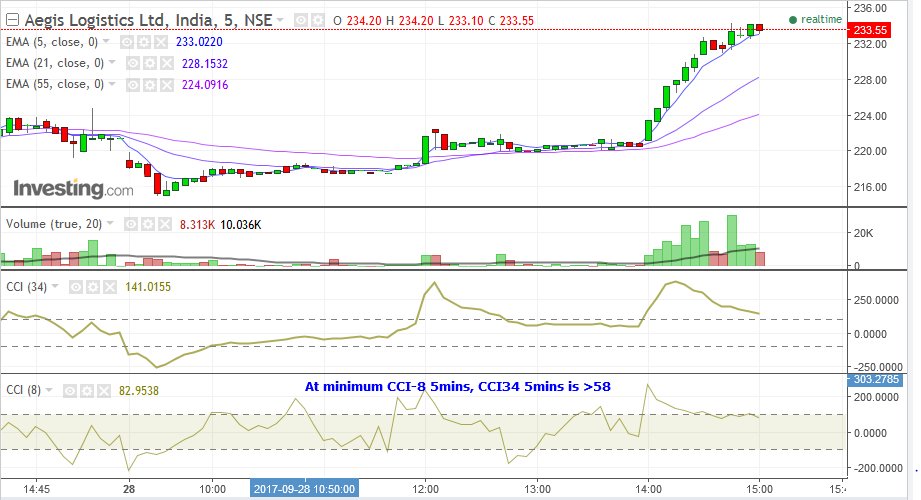Open CCI (34) settings gear
This screenshot has width=921, height=500.
point(93,287)
